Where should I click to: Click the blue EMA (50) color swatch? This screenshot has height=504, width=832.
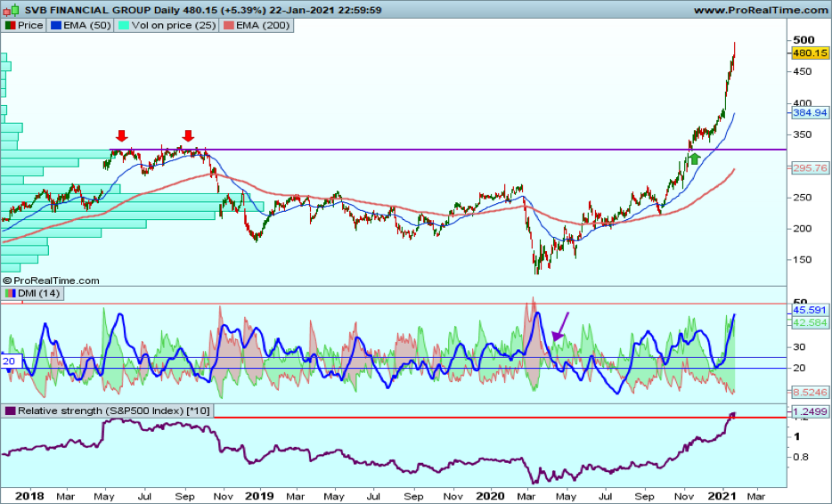pyautogui.click(x=56, y=26)
